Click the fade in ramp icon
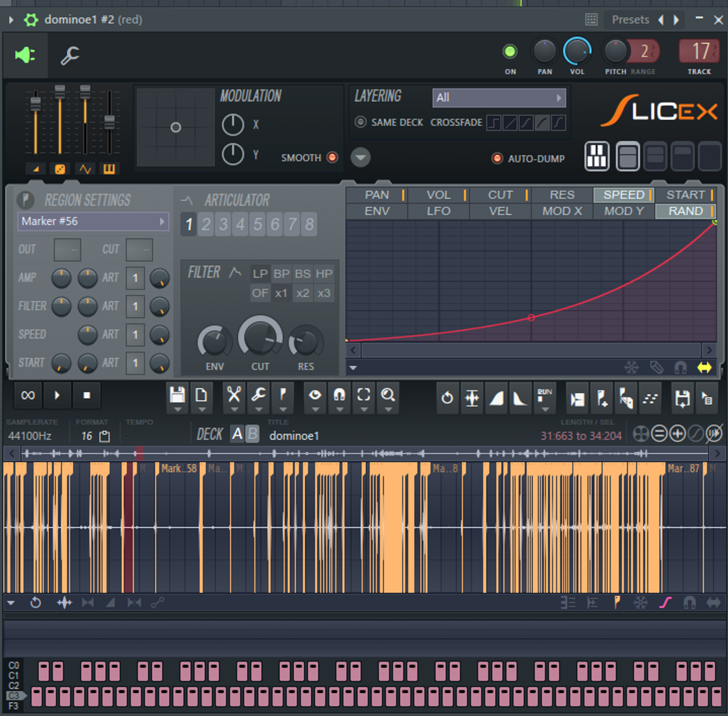Image resolution: width=728 pixels, height=716 pixels. coord(496,398)
